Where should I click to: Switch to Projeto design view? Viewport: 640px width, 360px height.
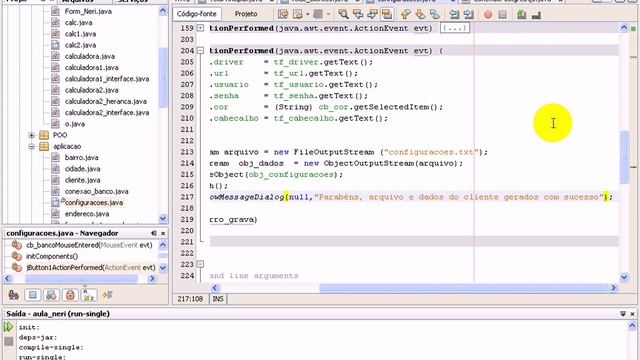tap(246, 14)
